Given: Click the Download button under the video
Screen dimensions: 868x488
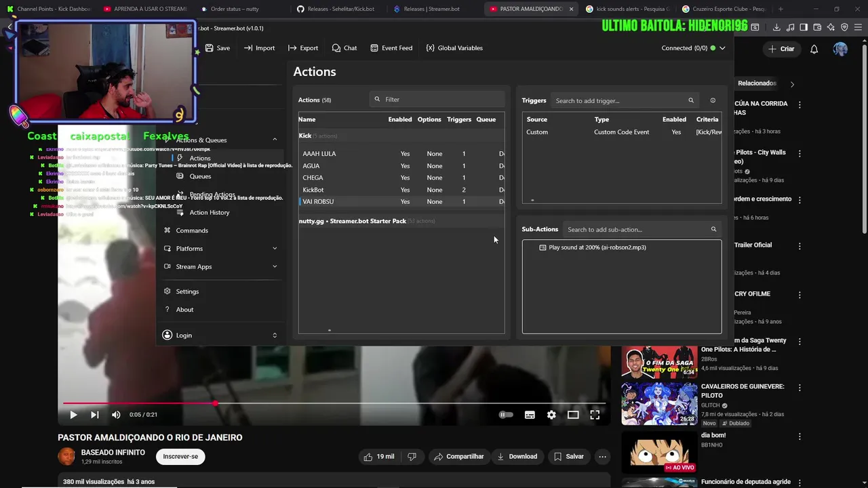Looking at the screenshot, I should pos(517,457).
